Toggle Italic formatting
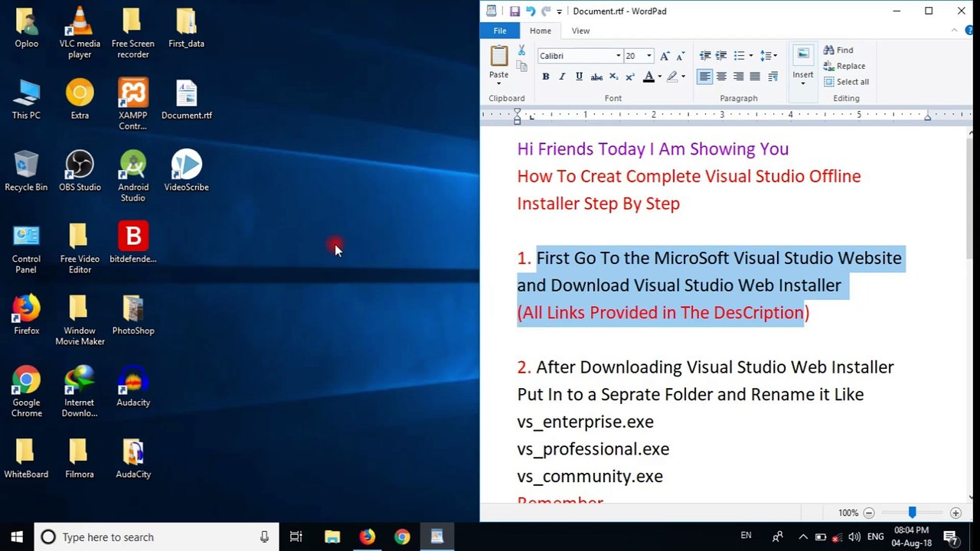Screen dimensions: 980x551 [562, 77]
